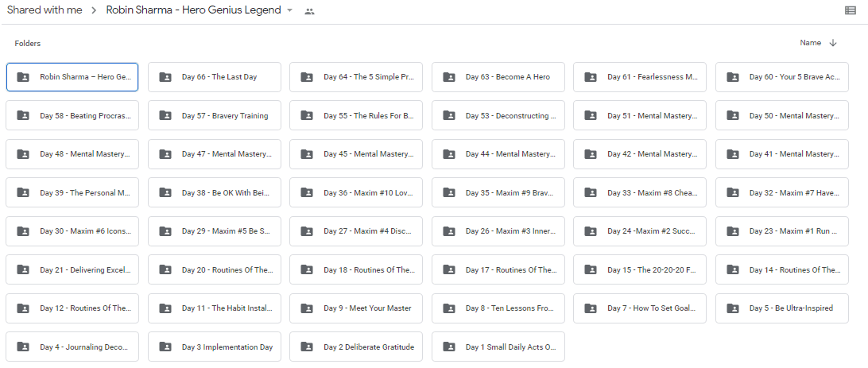
Task: Select the Day 36 - Maxim #10 folder
Action: click(356, 192)
